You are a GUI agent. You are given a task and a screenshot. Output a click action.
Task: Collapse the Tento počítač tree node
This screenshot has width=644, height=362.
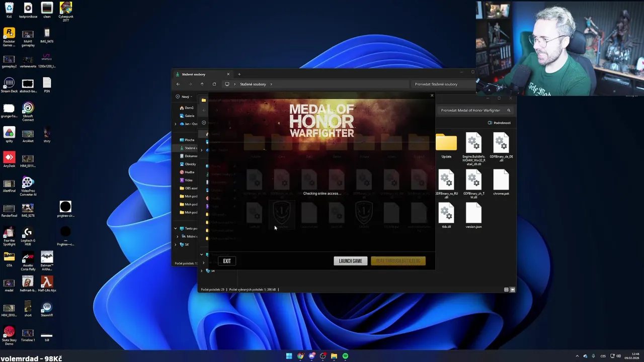pyautogui.click(x=176, y=228)
